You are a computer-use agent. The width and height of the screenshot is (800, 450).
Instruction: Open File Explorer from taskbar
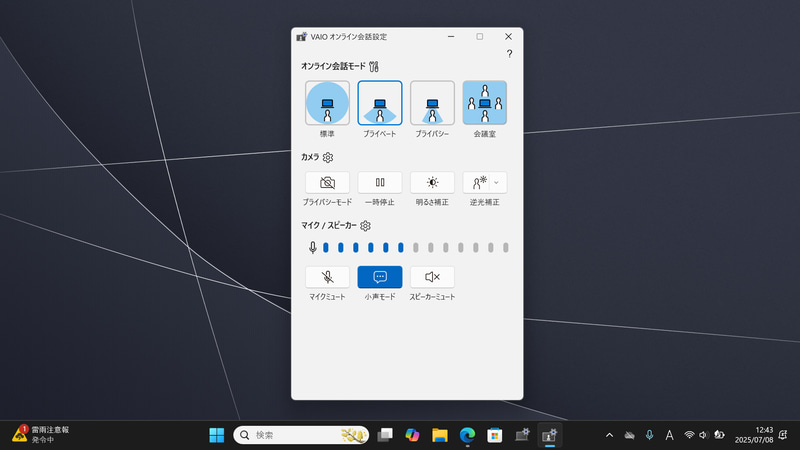click(440, 435)
